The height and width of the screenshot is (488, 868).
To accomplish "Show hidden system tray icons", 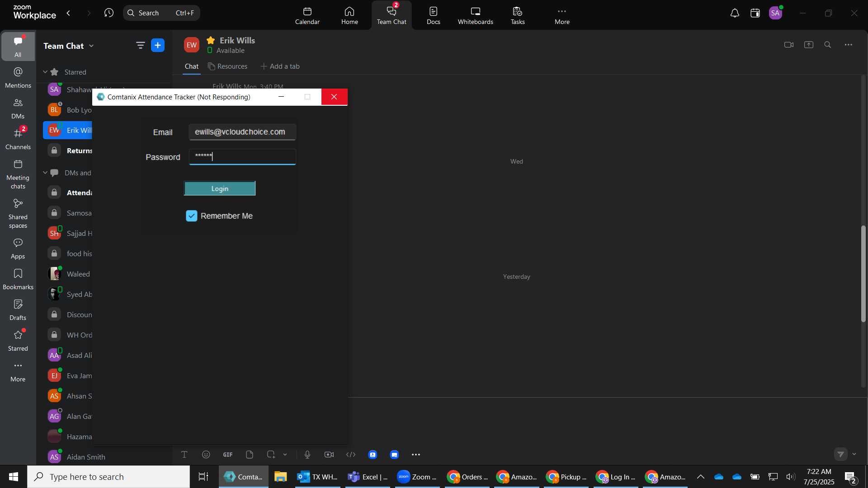I will click(x=701, y=477).
